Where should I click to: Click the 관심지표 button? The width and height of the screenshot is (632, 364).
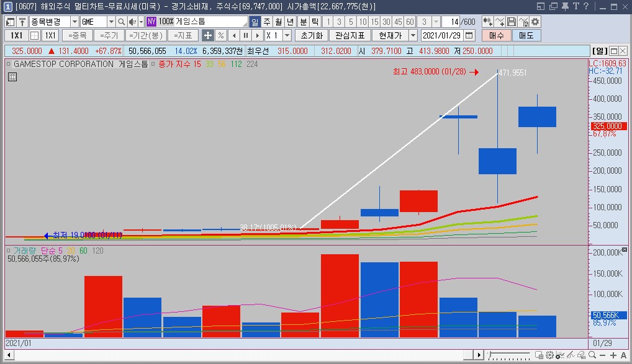pos(350,35)
